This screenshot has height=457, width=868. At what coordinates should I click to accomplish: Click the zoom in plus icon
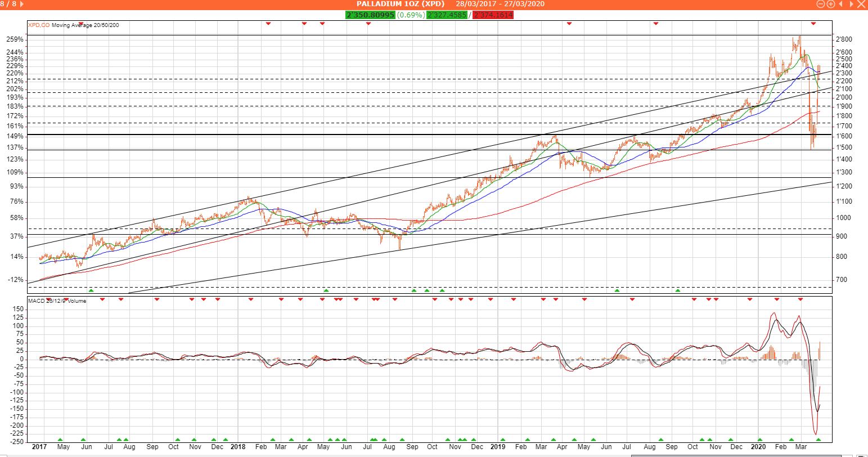[x=830, y=4]
